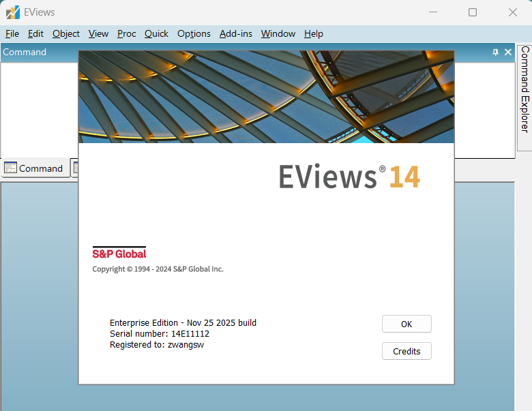The height and width of the screenshot is (411, 532).
Task: Open the Add-ins menu
Action: (236, 33)
